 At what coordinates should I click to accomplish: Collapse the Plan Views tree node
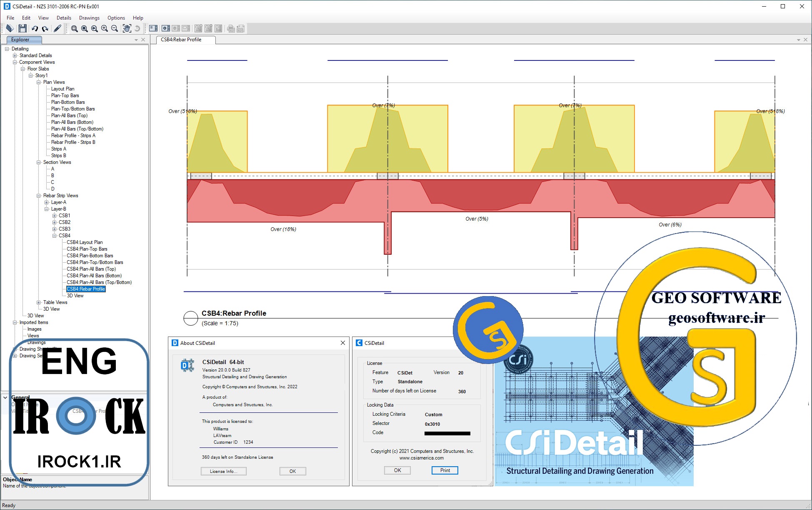coord(39,82)
